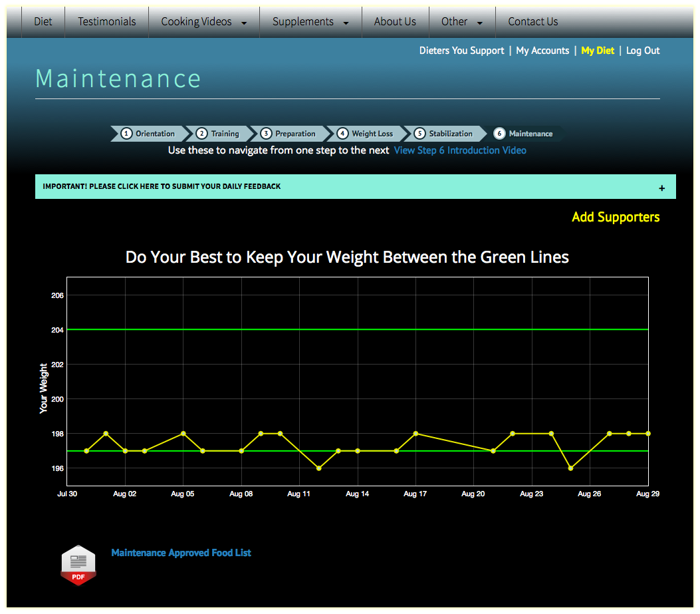Click the Add Supporters link
This screenshot has height=614, width=700.
click(x=616, y=217)
